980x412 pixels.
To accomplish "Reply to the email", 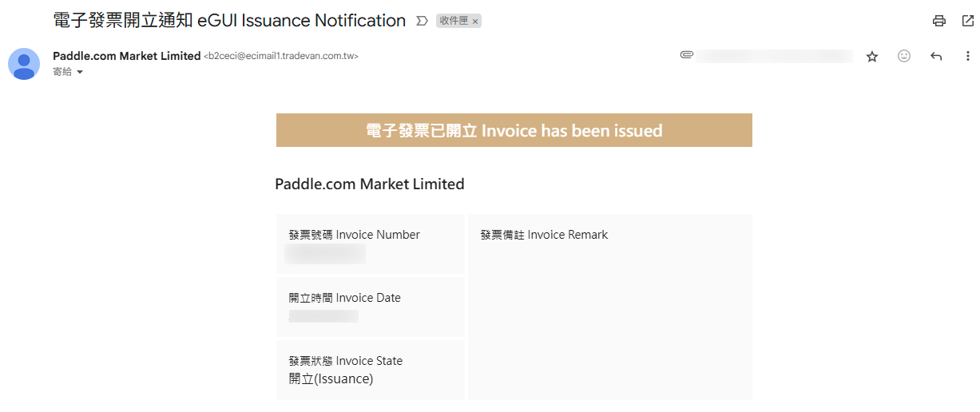I will (x=936, y=57).
